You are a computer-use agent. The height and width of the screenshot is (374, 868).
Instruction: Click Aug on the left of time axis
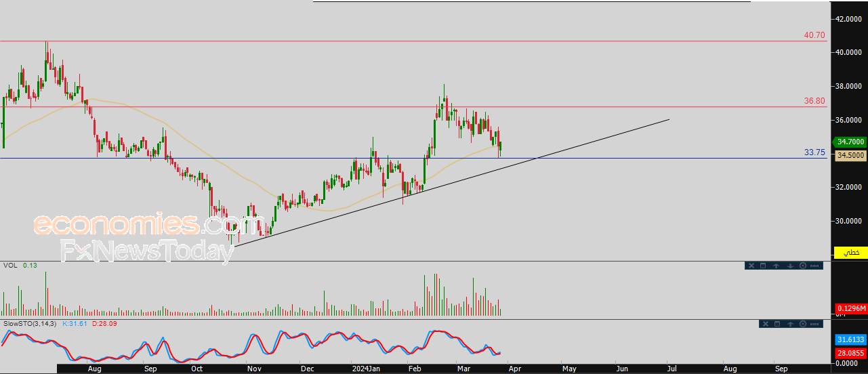tap(95, 369)
